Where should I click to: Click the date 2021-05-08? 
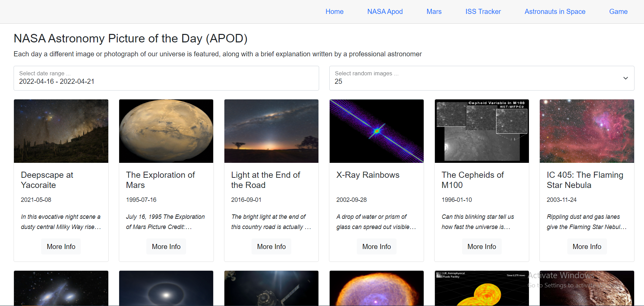point(36,200)
